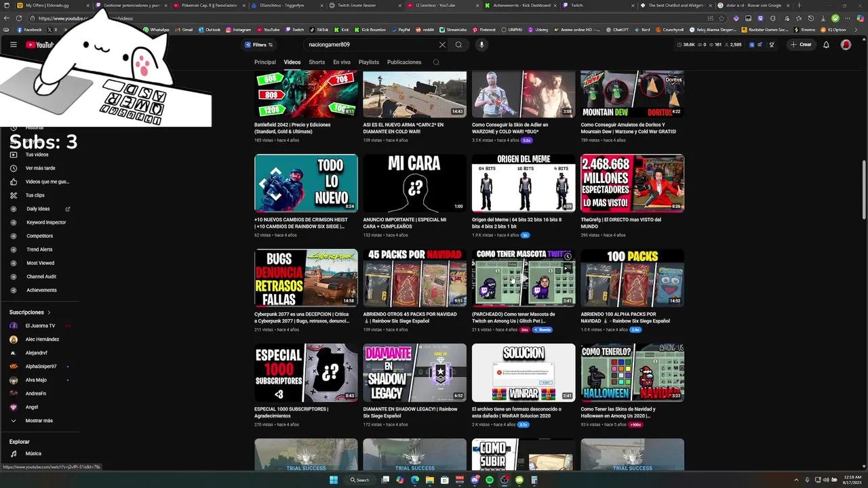Select the Videos channel tab
This screenshot has height=488, width=868.
coord(292,62)
